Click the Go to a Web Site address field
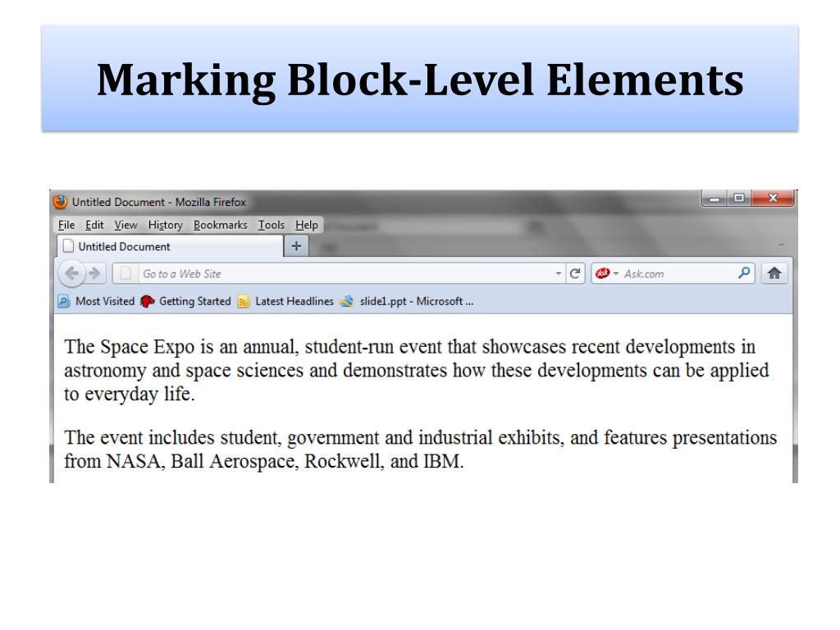This screenshot has width=840, height=630. click(344, 274)
